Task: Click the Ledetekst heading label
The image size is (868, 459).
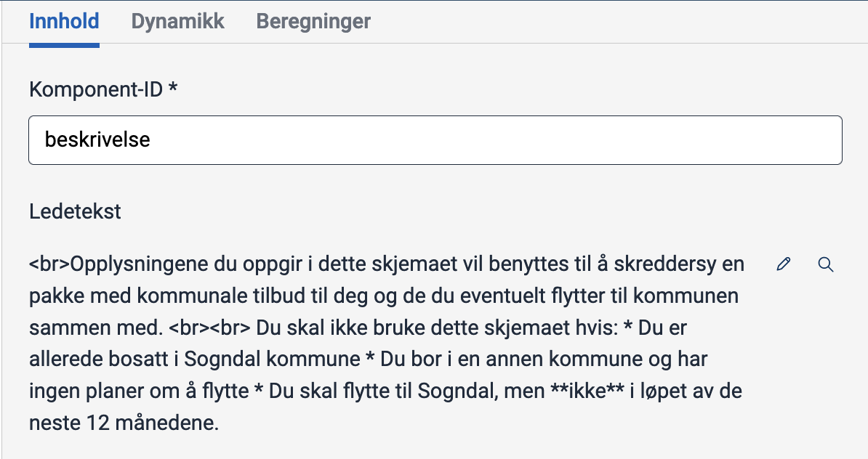Action: click(x=75, y=212)
